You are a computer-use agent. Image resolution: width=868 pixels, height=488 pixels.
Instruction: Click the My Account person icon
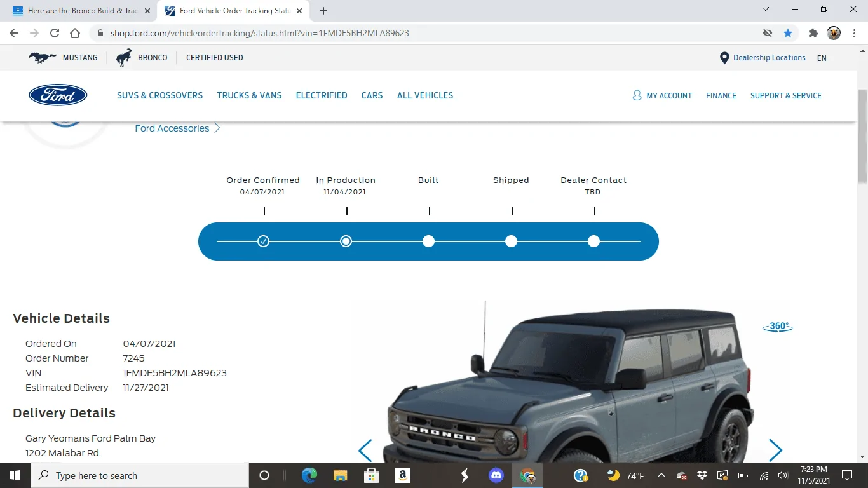637,95
